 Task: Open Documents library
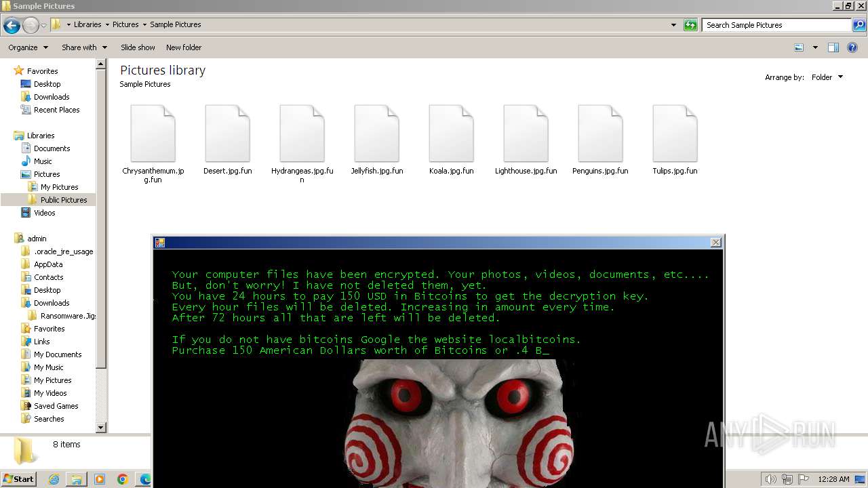(x=52, y=148)
